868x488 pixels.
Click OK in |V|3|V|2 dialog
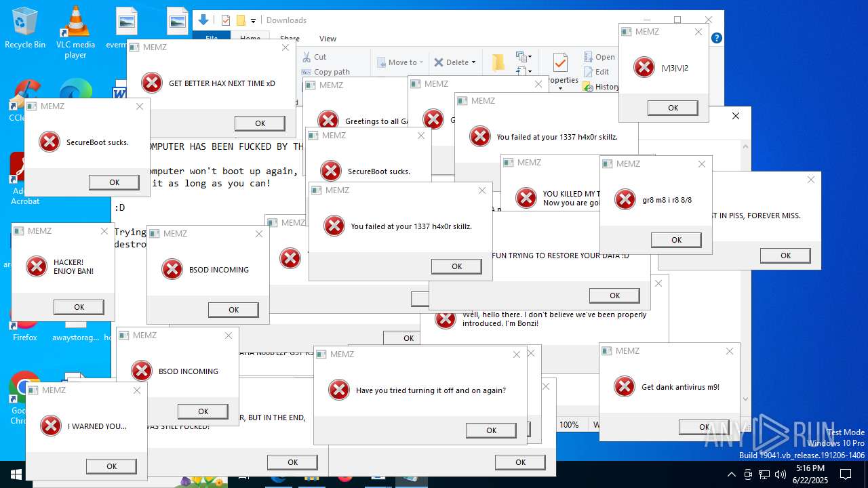[x=673, y=108]
